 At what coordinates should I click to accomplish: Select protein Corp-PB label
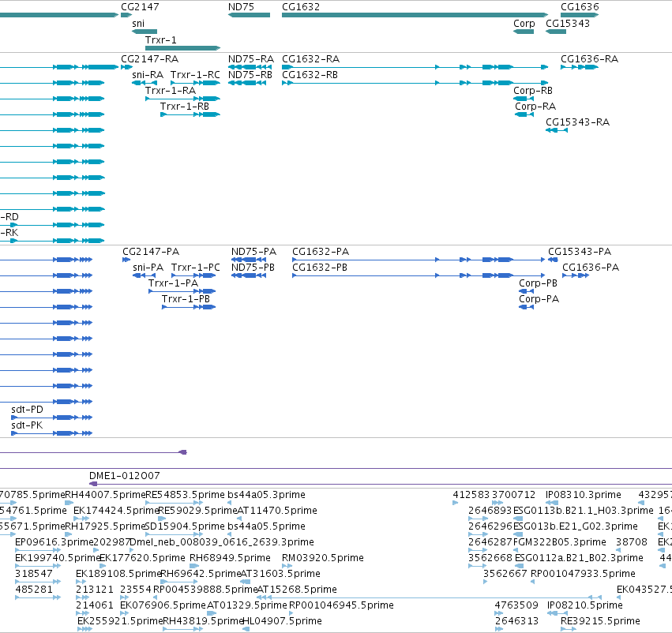tap(538, 283)
